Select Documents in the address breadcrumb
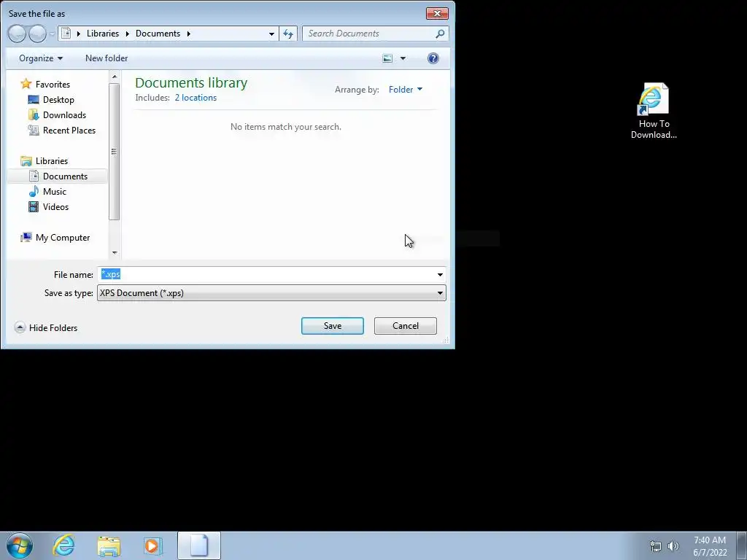 [x=158, y=34]
